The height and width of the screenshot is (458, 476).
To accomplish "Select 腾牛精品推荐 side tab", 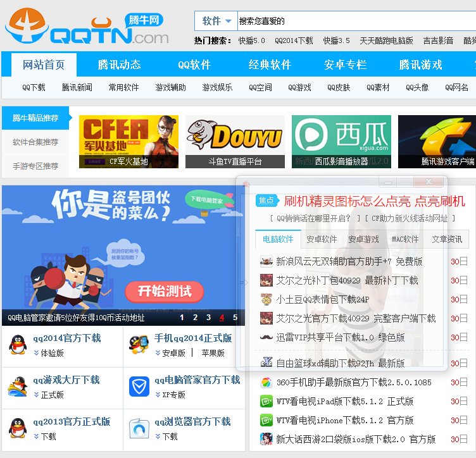I will (x=35, y=118).
